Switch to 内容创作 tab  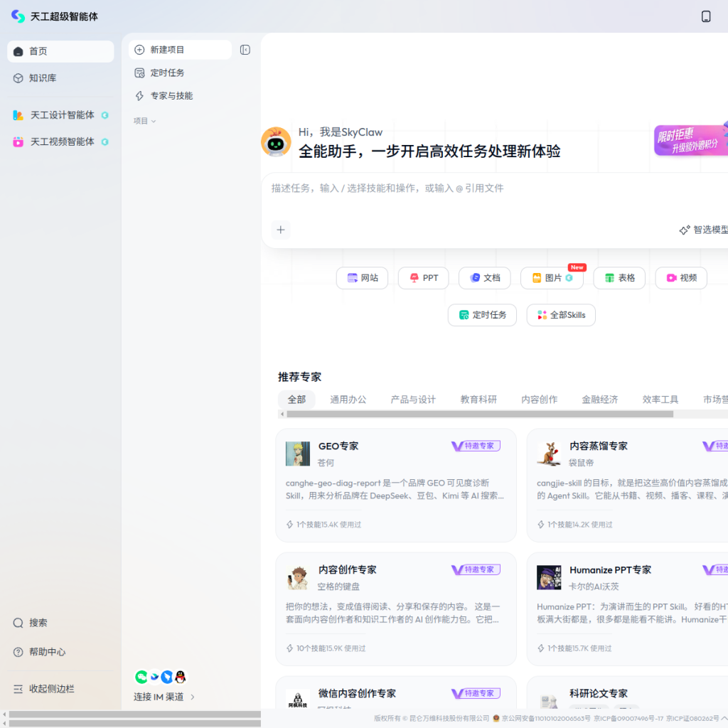click(x=539, y=400)
